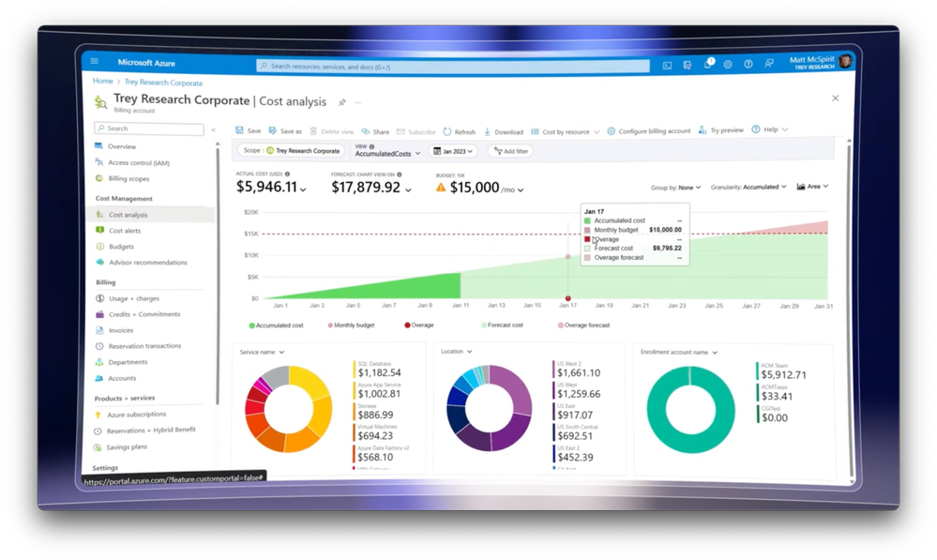Expand the $5,946.11 actual cost chevron
Screen dimensions: 937x560
303,189
